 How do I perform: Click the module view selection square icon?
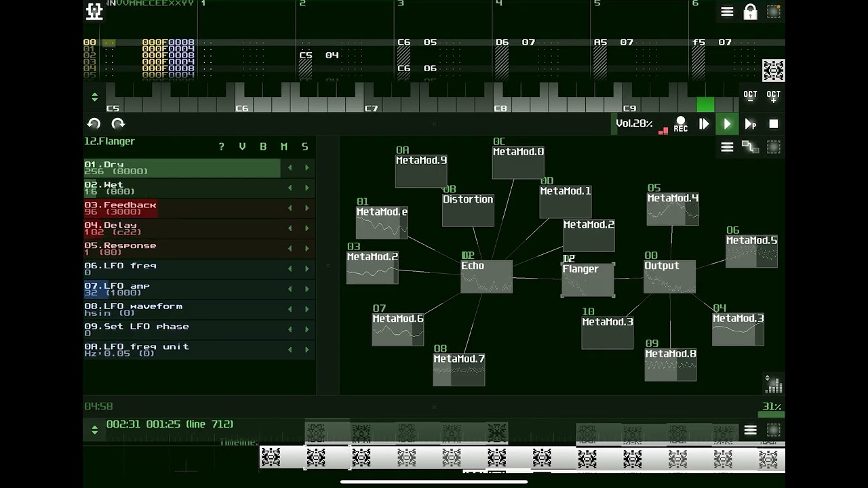(x=774, y=147)
